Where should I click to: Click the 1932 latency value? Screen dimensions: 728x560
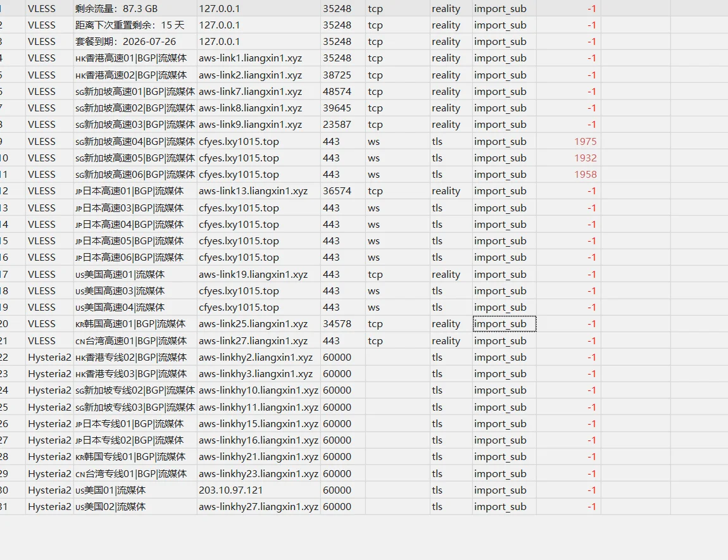coord(586,158)
